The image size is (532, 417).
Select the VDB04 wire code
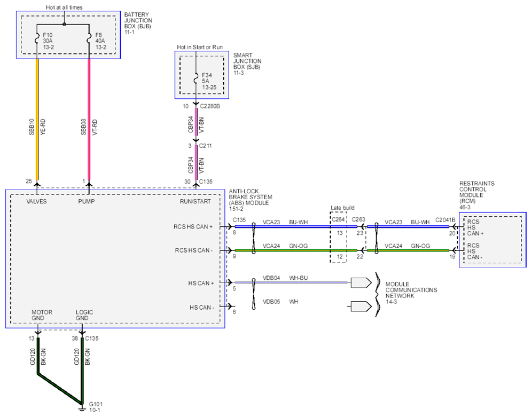point(271,278)
